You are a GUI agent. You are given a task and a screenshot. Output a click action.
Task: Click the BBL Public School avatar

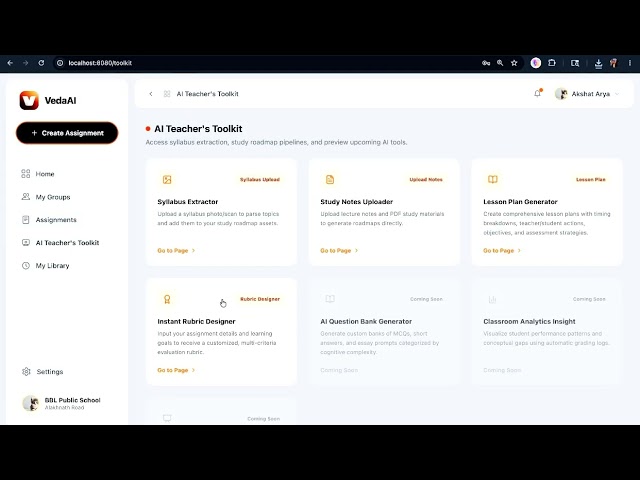coord(31,403)
